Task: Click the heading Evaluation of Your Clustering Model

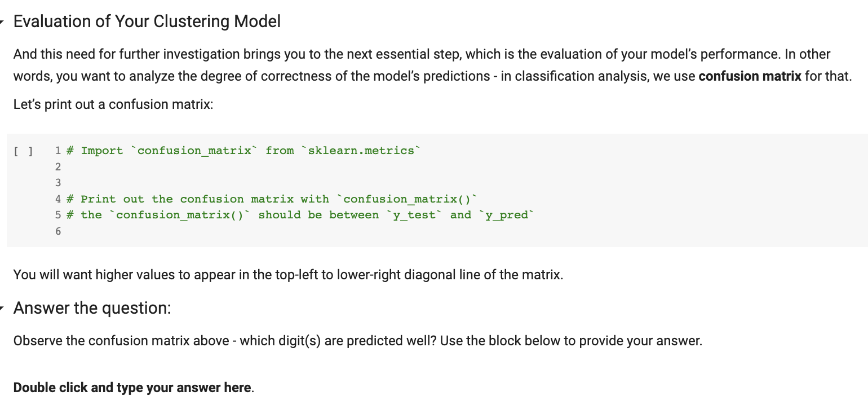Action: 148,21
